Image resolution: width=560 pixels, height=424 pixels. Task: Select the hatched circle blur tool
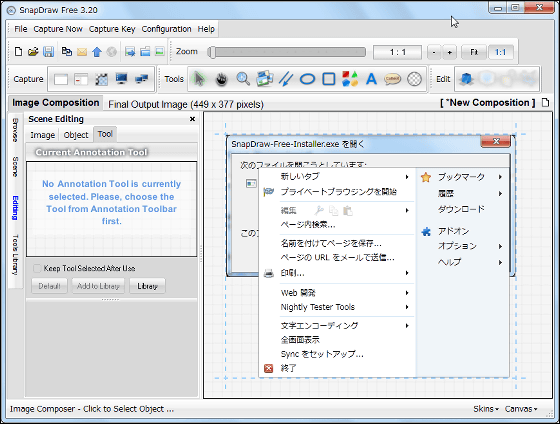pyautogui.click(x=414, y=79)
